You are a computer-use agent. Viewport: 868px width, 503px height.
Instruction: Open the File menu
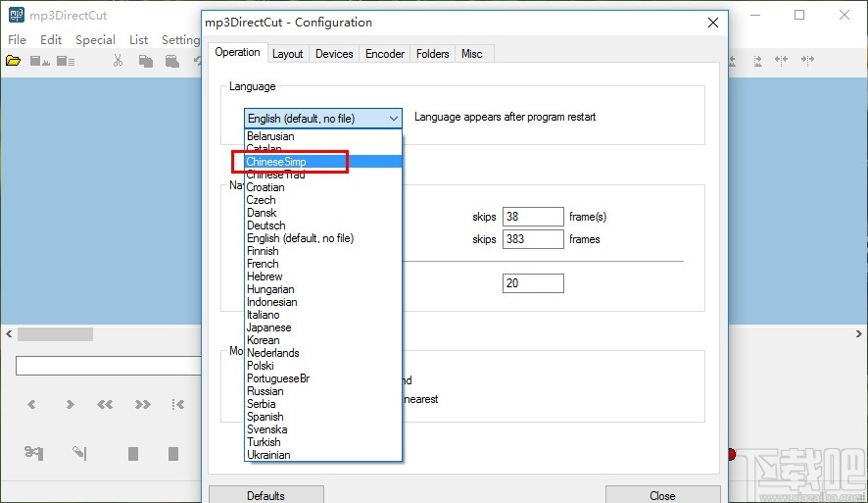point(17,40)
